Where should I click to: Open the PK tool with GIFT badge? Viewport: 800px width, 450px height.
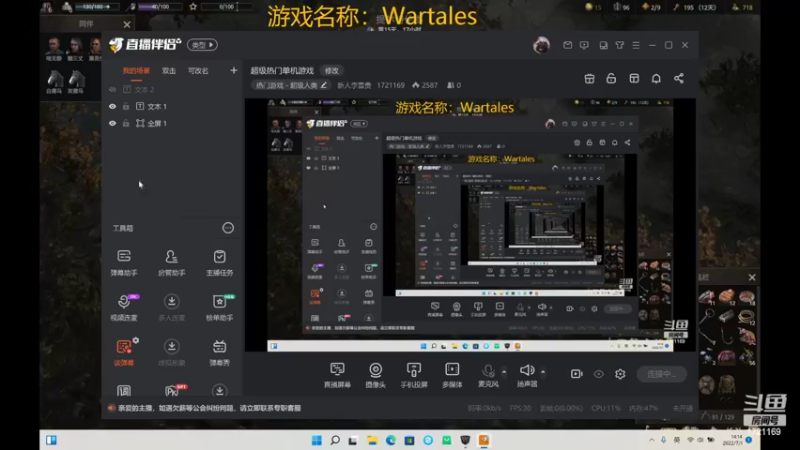coord(172,391)
